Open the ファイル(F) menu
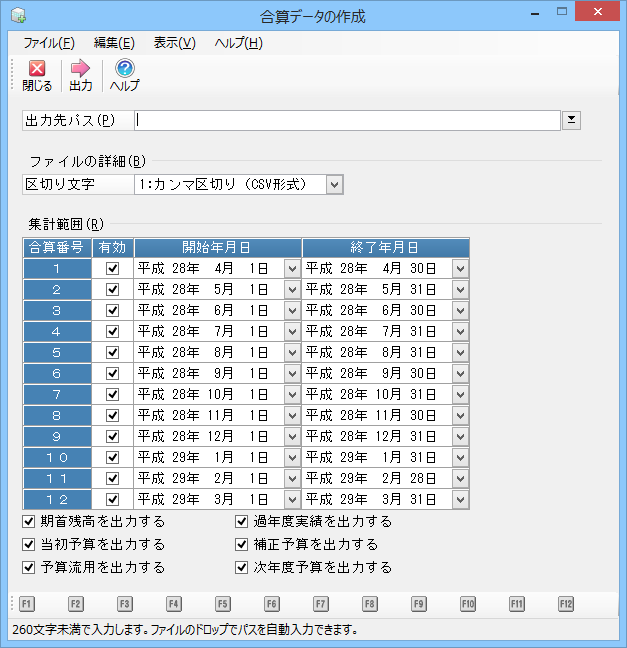The image size is (627, 648). (48, 43)
